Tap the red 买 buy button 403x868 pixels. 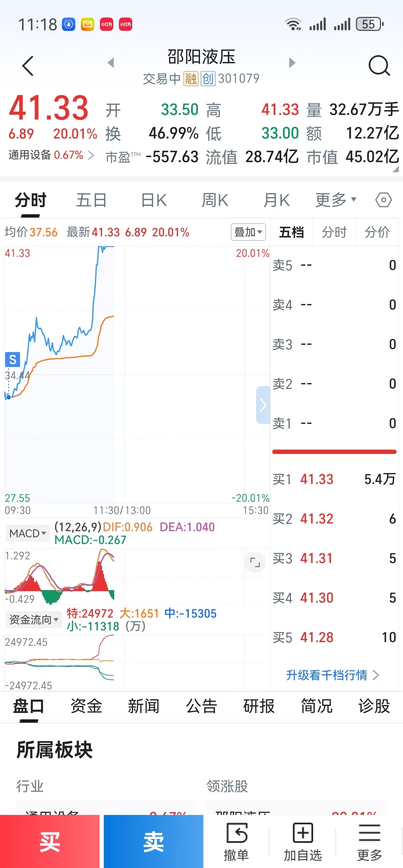[50, 841]
